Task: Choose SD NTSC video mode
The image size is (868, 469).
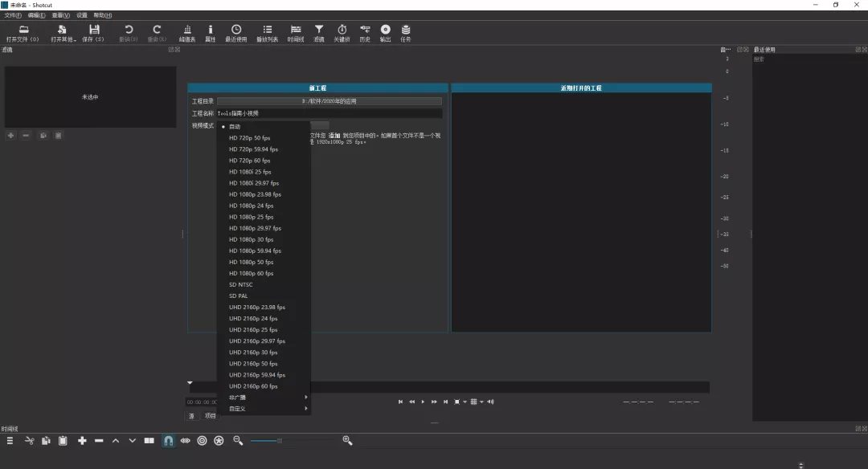Action: coord(264,284)
